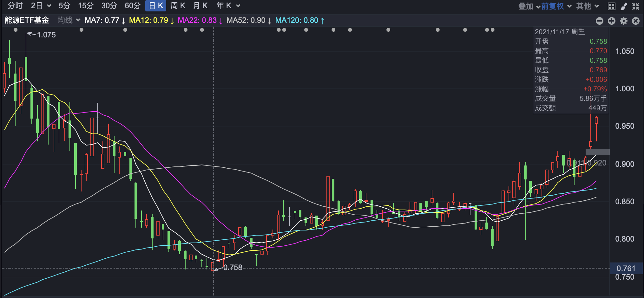Select the 60分 timeframe
Screen dimensions: 644x298
coord(132,6)
